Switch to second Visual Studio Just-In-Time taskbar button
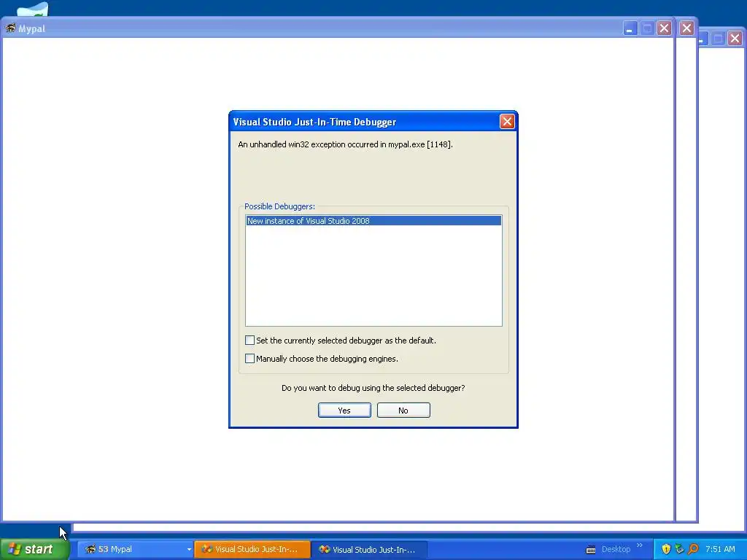 (x=370, y=549)
